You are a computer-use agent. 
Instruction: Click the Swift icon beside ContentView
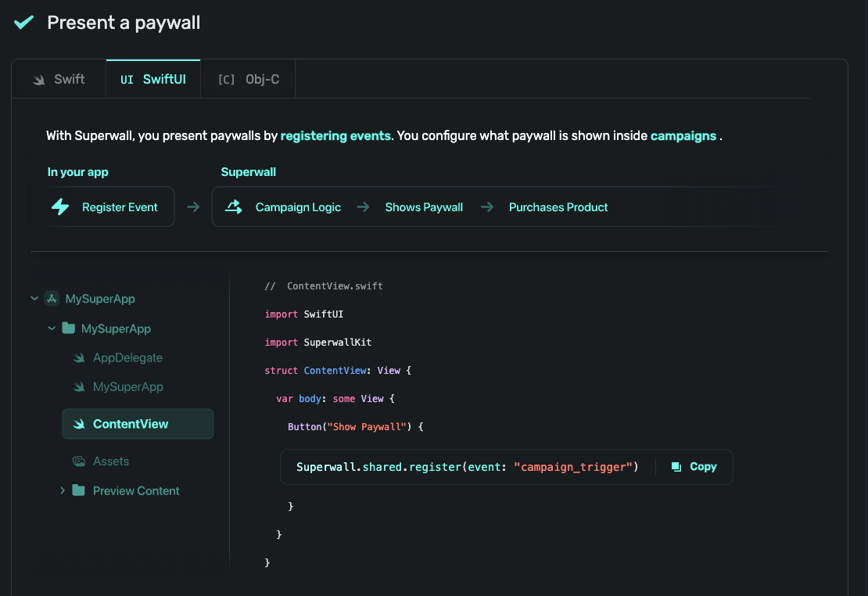click(79, 424)
